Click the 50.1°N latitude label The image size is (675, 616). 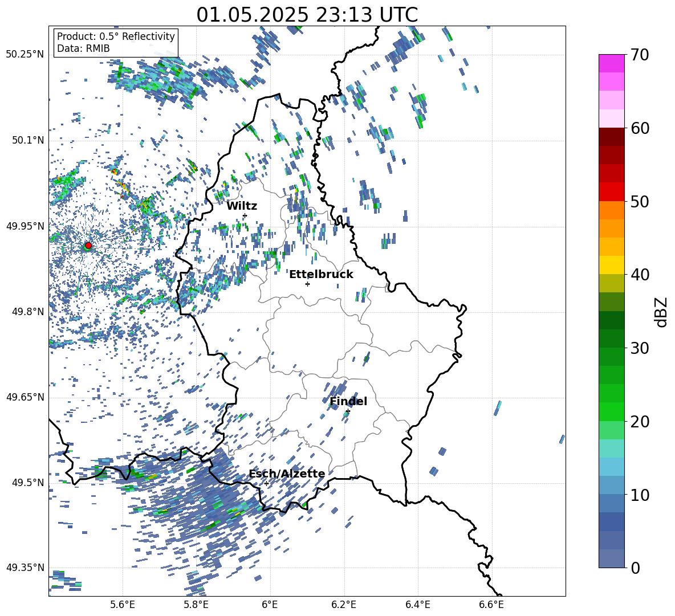[28, 140]
